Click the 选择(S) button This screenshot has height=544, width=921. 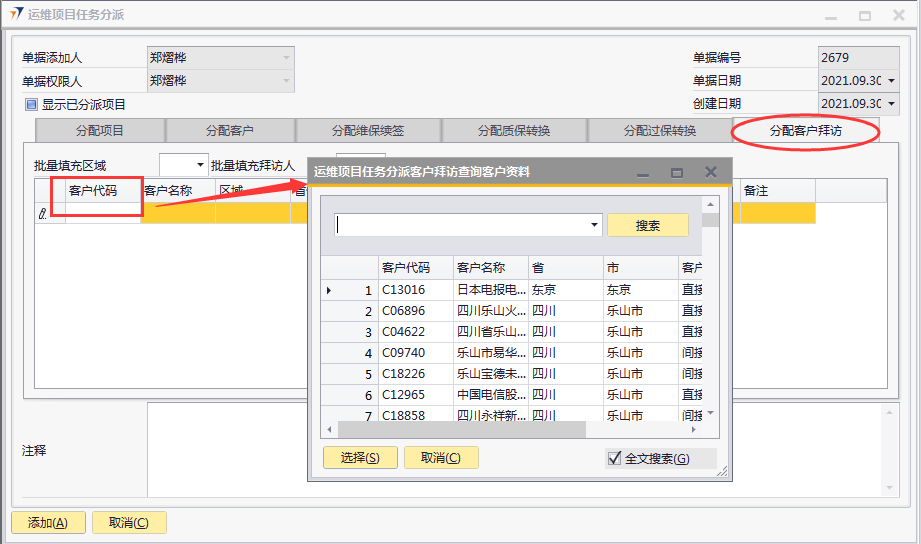click(x=360, y=458)
